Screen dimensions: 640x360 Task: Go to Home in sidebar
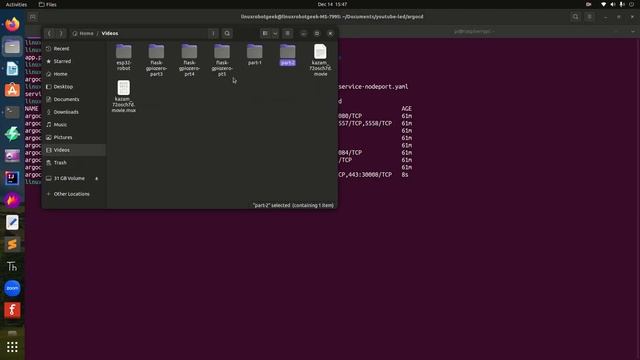tap(74, 74)
